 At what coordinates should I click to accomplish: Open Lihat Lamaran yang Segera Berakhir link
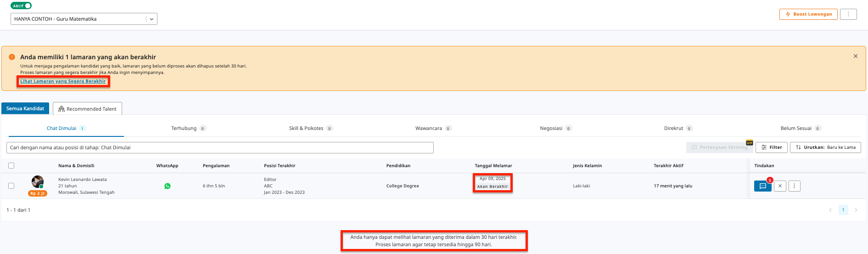point(63,81)
